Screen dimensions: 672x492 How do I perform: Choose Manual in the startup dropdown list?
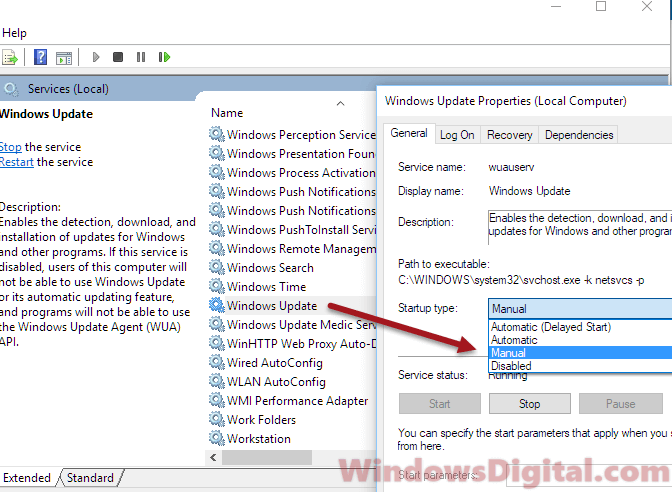pos(580,353)
